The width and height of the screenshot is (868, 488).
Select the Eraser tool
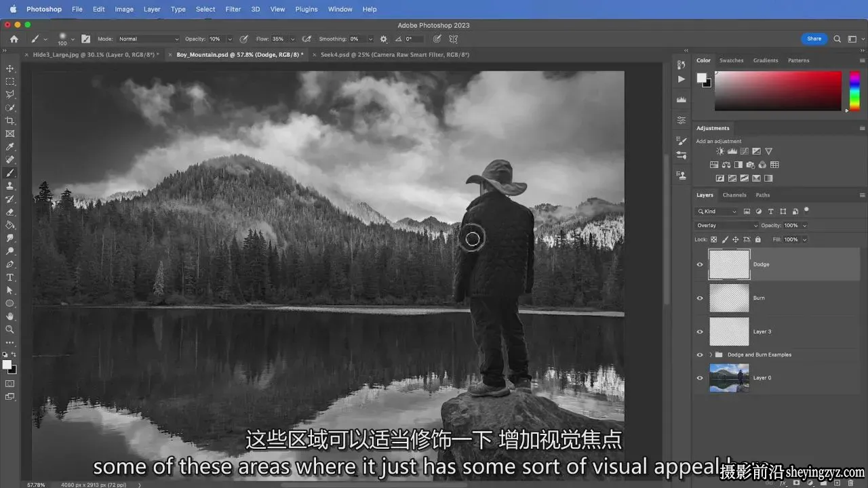click(x=10, y=212)
